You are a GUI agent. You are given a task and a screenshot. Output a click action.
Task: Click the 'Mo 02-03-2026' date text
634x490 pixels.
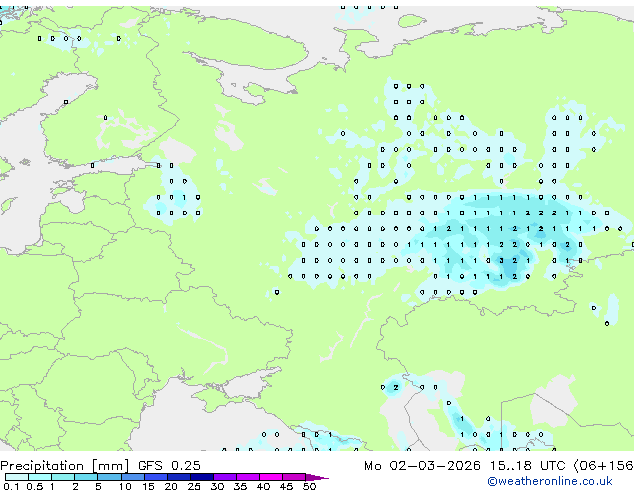[422, 466]
